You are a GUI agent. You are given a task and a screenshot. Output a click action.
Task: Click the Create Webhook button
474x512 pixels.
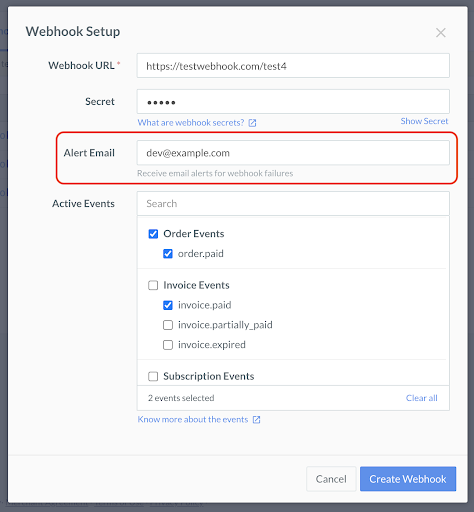[408, 479]
